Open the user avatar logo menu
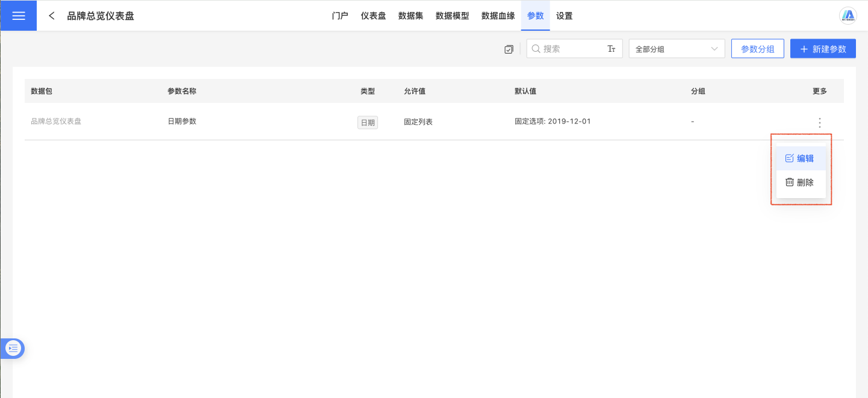This screenshot has height=398, width=868. [x=848, y=16]
